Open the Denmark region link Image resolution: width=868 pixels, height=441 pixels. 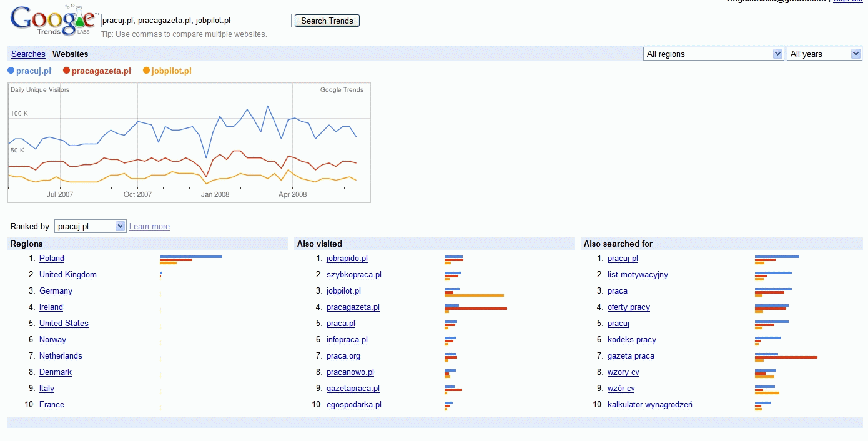click(56, 372)
